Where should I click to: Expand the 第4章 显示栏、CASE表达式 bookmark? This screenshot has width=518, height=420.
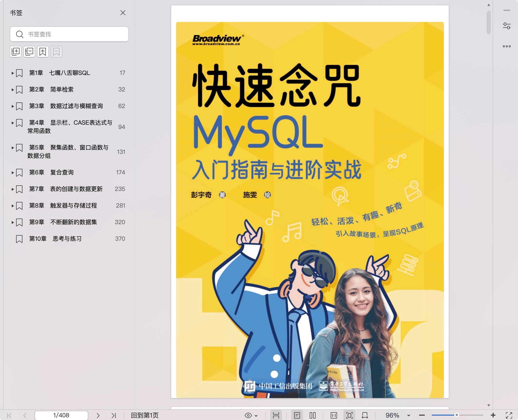13,123
